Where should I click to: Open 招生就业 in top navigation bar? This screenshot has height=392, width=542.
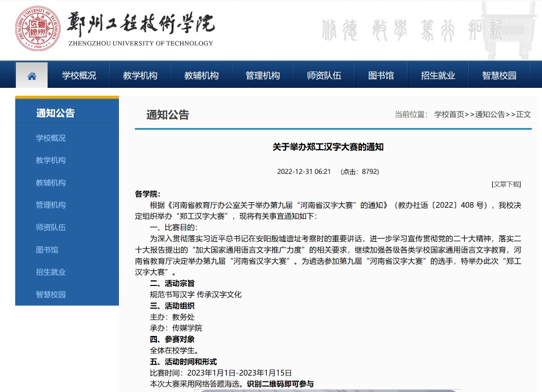(438, 75)
